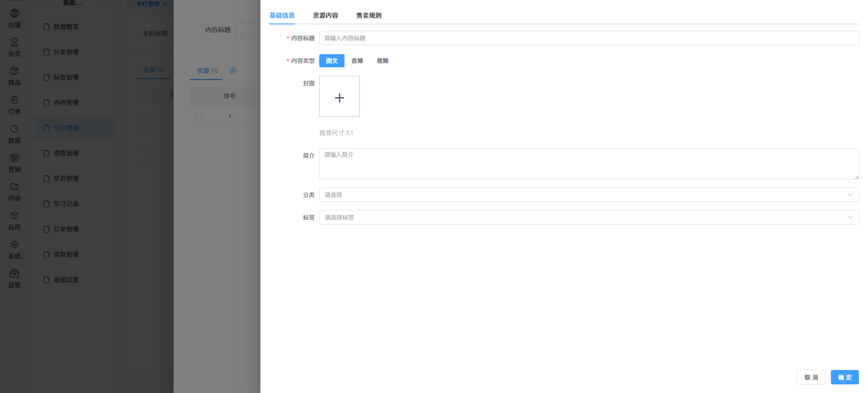
Task: Focus the 内容标题 input field in the form
Action: pyautogui.click(x=589, y=38)
